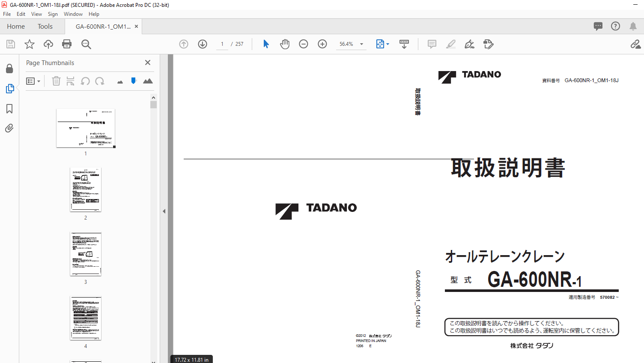Click the thumbnail panel scrollbar handle
The height and width of the screenshot is (363, 644).
pos(153,104)
